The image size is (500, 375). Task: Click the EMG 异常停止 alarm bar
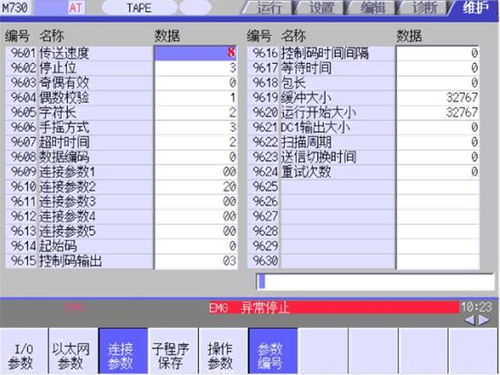click(333, 308)
